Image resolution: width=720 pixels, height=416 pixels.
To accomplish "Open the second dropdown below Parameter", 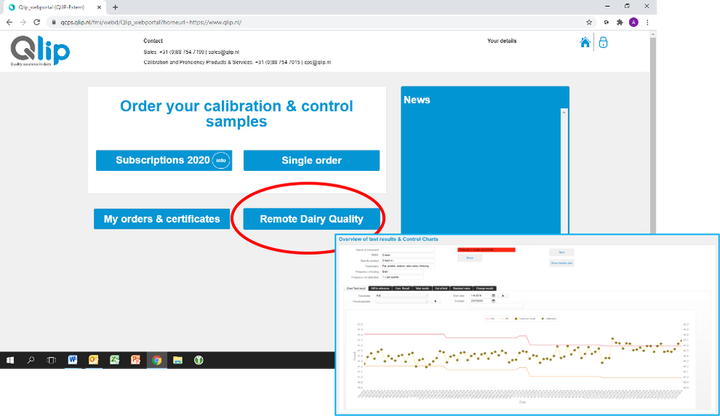I will pos(402,301).
